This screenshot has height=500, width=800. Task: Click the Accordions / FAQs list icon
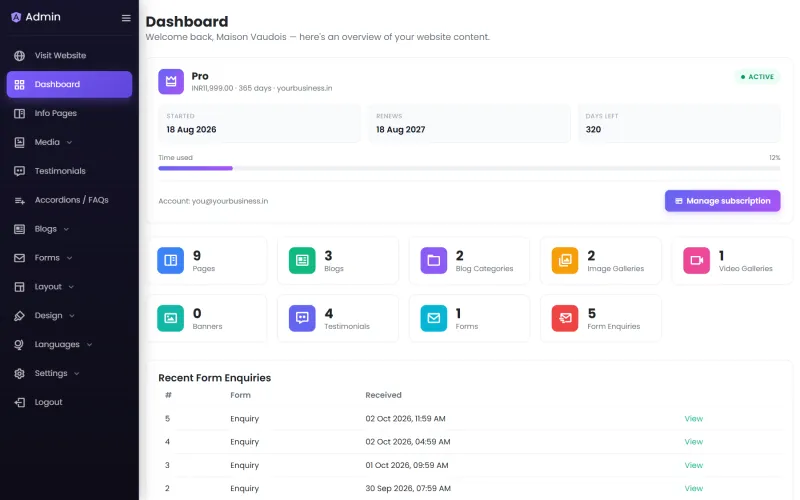(19, 201)
